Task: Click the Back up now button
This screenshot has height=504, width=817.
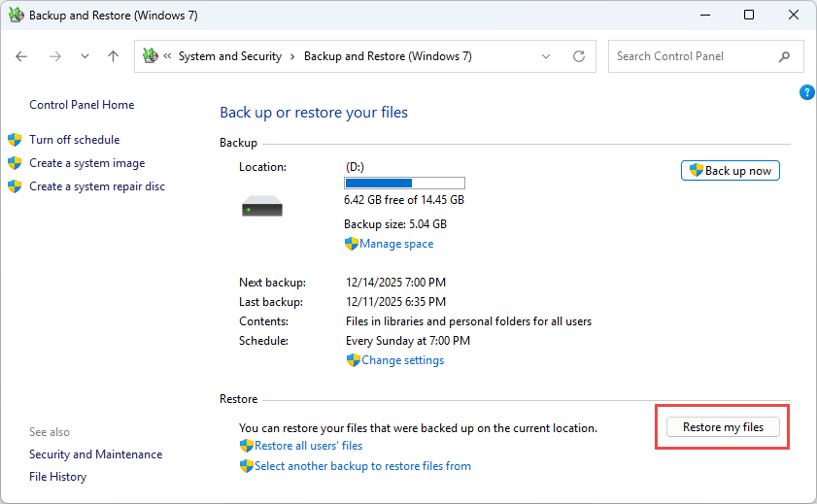Action: tap(730, 171)
